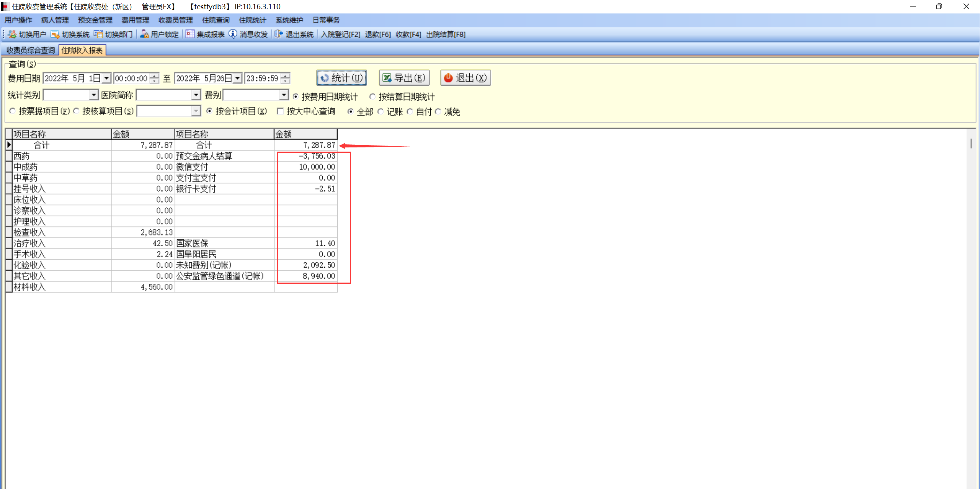The width and height of the screenshot is (980, 489).
Task: Click the 切换部门 switch department icon
Action: click(98, 34)
